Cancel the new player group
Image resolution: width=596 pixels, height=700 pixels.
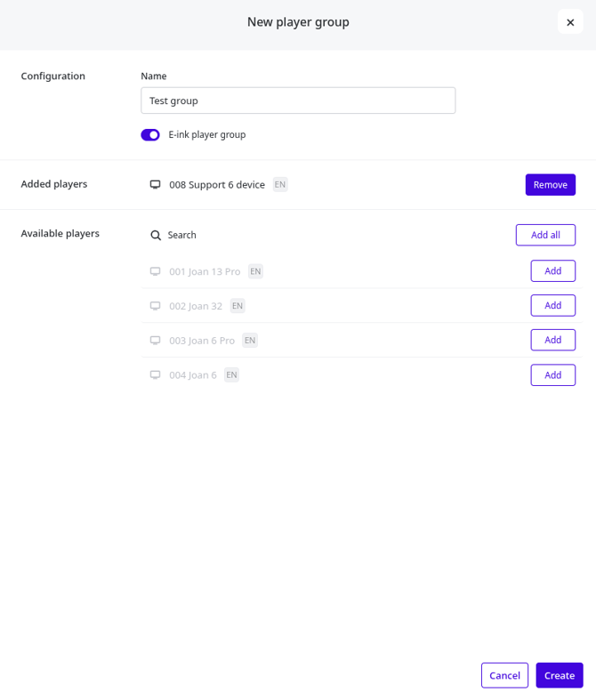coord(504,675)
